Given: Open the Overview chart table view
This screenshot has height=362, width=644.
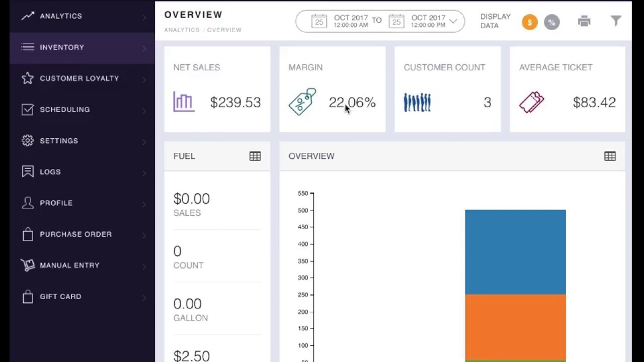Looking at the screenshot, I should [x=610, y=156].
